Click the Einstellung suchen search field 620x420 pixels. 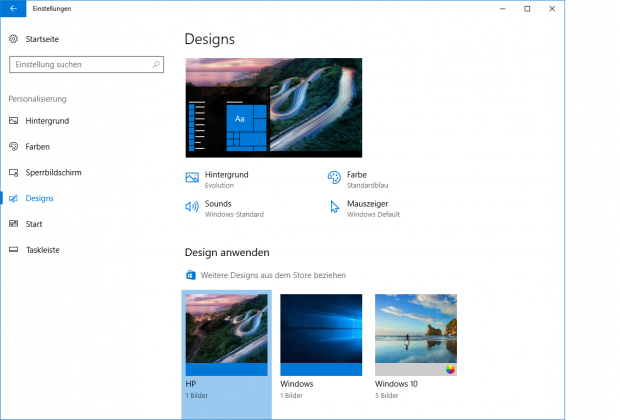pyautogui.click(x=87, y=64)
